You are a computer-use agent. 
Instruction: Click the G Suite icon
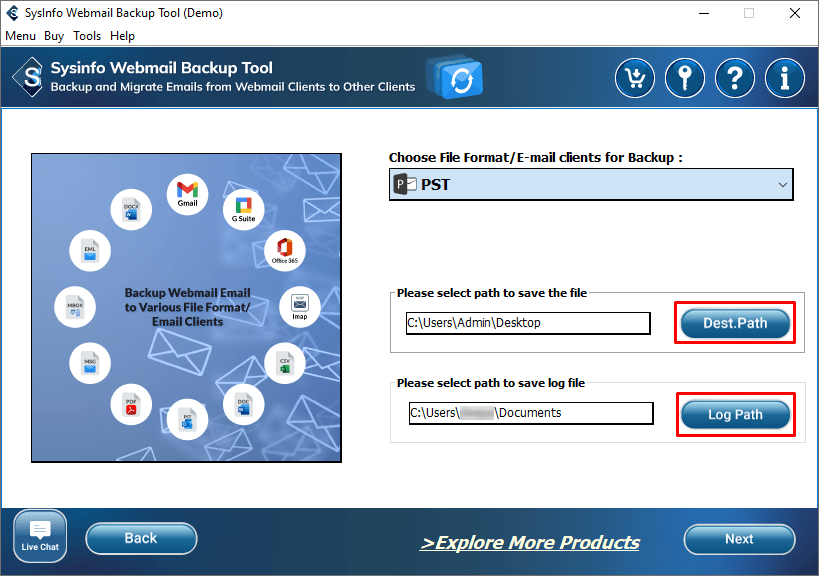(243, 209)
